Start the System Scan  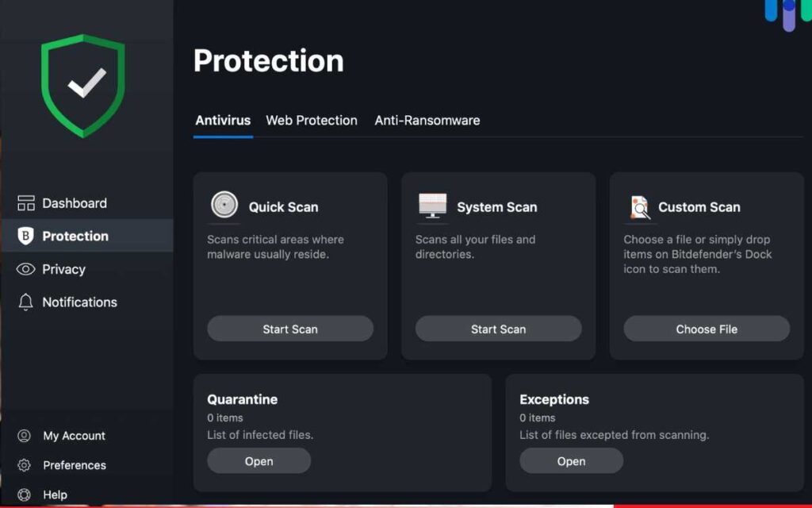coord(498,329)
